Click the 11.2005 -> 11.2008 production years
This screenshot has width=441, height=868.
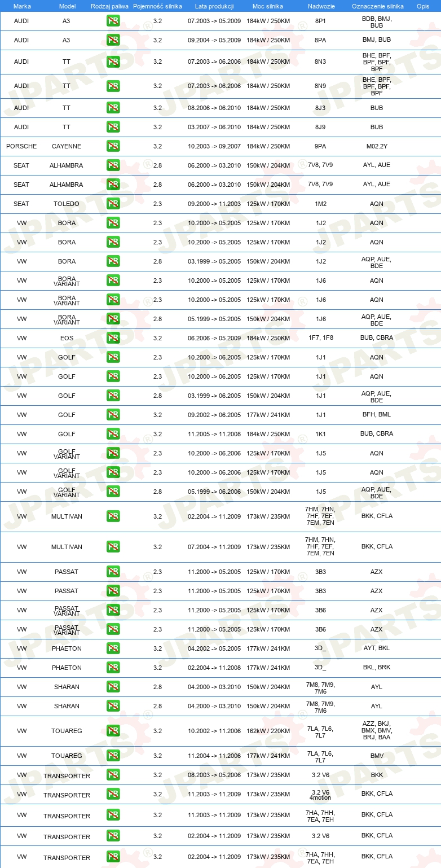pyautogui.click(x=214, y=434)
